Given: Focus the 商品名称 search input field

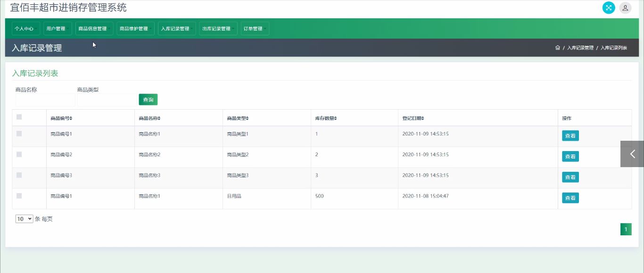Looking at the screenshot, I should pos(45,100).
